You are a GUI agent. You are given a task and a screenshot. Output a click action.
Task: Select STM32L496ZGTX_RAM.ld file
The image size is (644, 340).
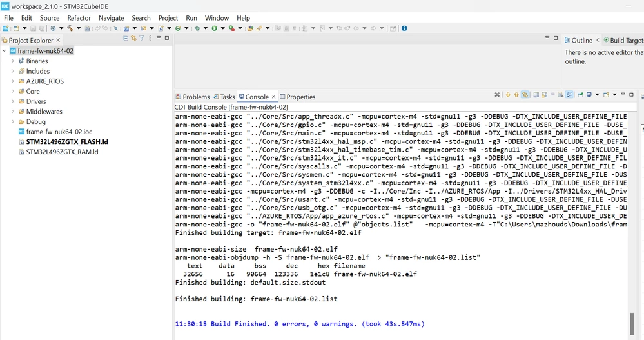pyautogui.click(x=58, y=152)
